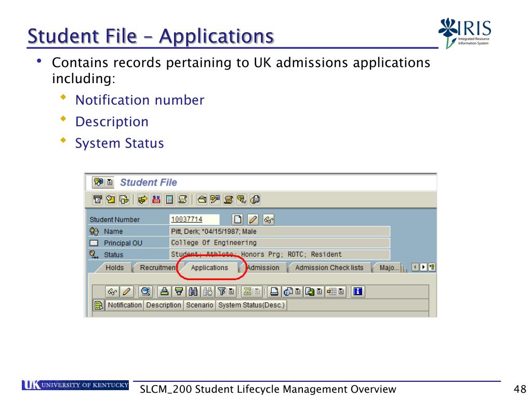Open the views dropdown arrow
Viewport: 532px width, 399px height.
(298, 291)
